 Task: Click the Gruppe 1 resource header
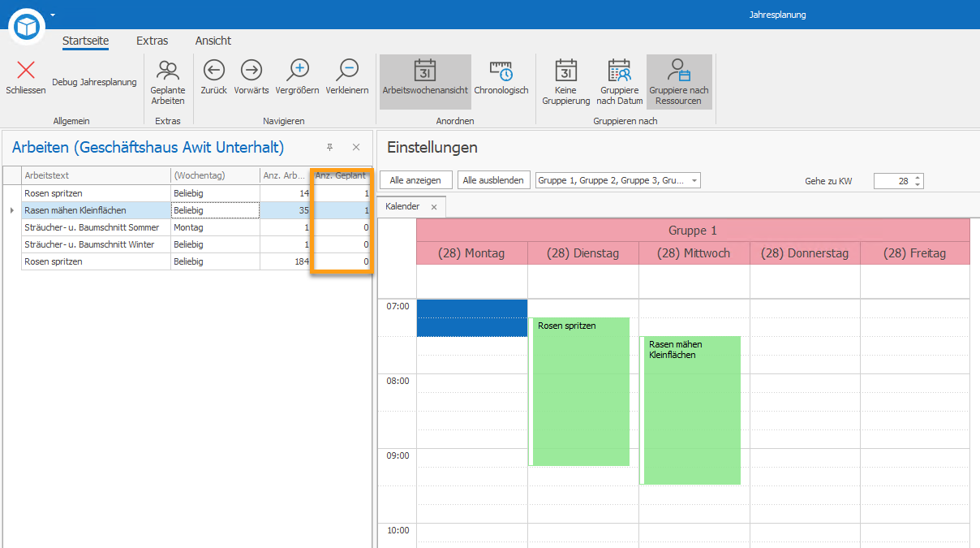pyautogui.click(x=693, y=230)
